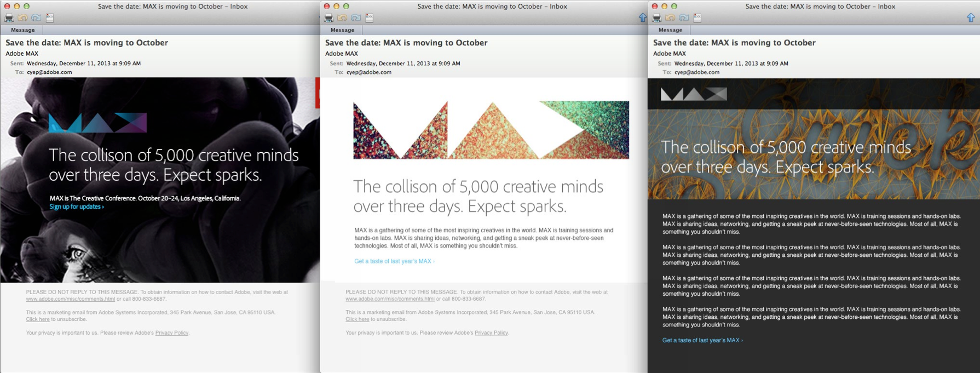This screenshot has height=373, width=980.
Task: Click the subject line in the left window
Action: point(87,43)
